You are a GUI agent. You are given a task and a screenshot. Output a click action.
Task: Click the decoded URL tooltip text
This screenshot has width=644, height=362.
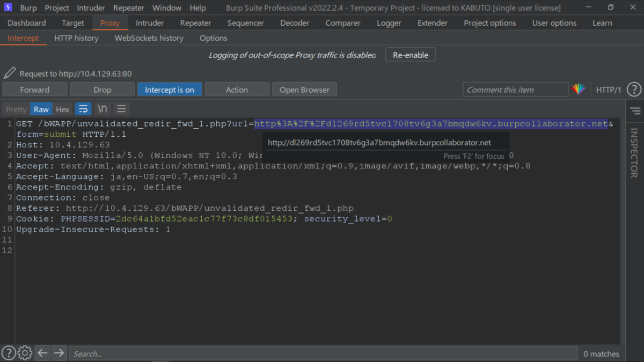click(x=379, y=143)
